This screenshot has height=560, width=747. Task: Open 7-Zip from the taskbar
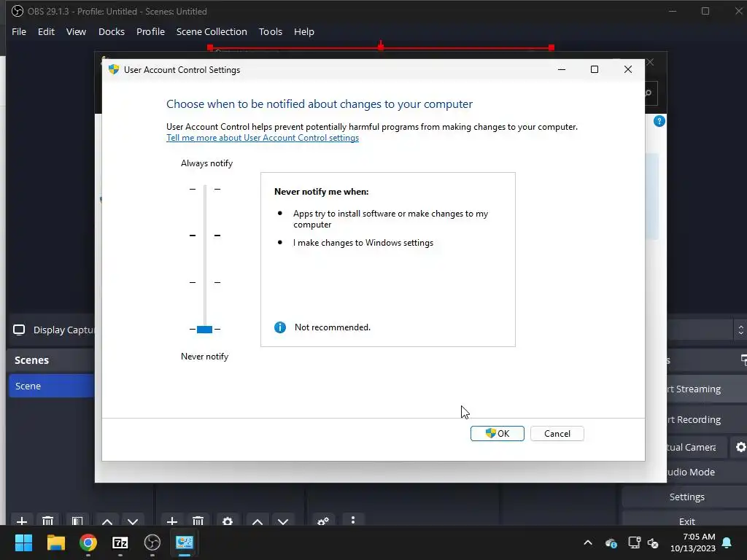[x=120, y=542]
